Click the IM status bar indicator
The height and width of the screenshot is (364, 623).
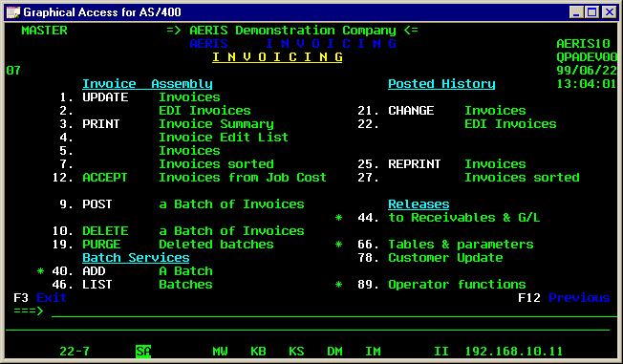[x=373, y=352]
